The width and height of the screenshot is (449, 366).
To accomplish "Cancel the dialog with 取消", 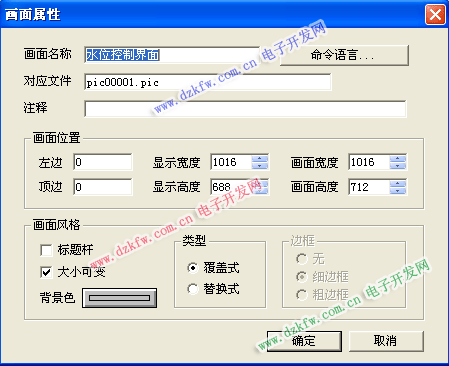I will [386, 341].
